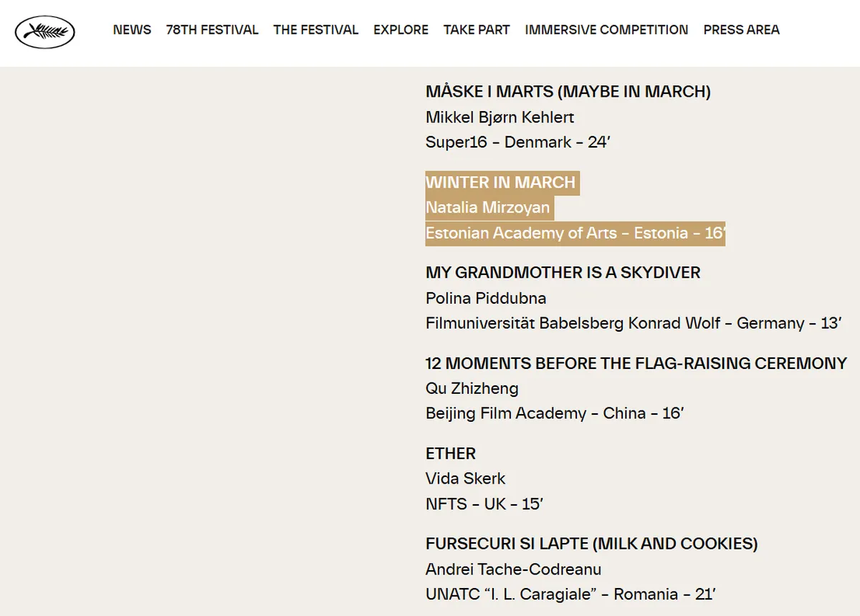Viewport: 860px width, 616px height.
Task: Go to TAKE PART section
Action: (x=477, y=30)
